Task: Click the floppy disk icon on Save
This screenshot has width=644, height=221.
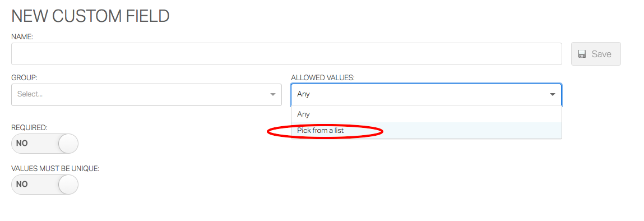Action: point(582,54)
